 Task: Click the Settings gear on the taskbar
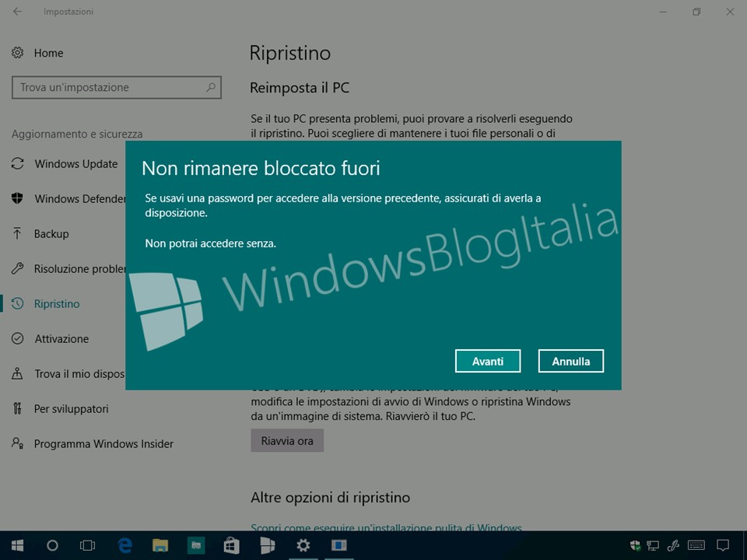303,545
